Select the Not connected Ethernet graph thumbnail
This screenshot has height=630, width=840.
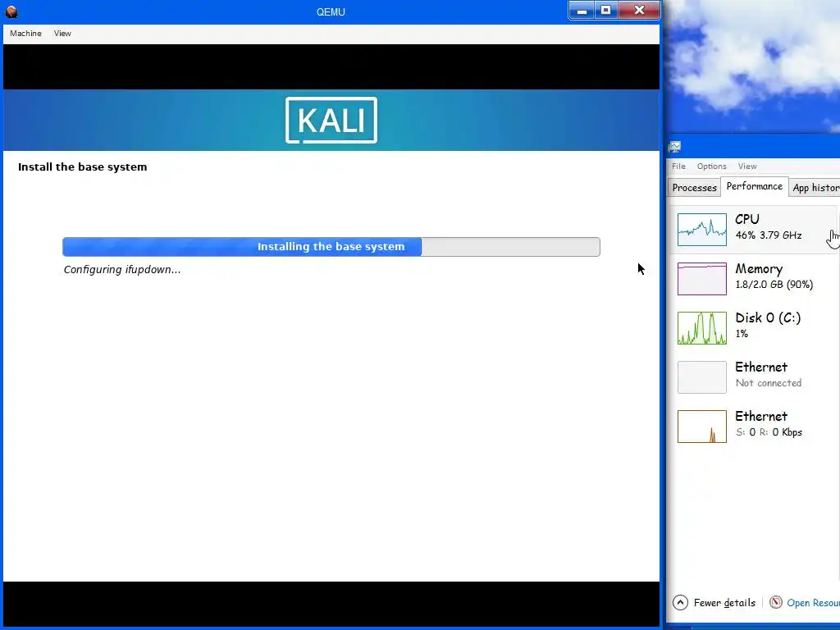702,377
